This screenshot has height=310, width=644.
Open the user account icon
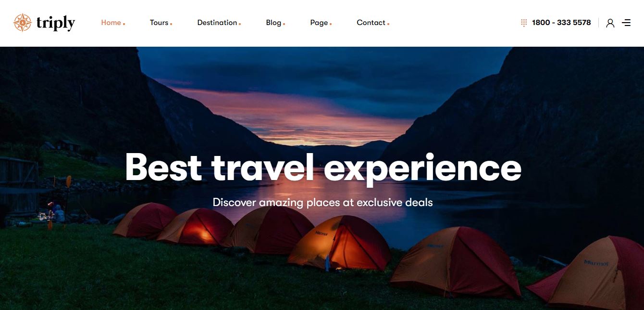tap(610, 23)
